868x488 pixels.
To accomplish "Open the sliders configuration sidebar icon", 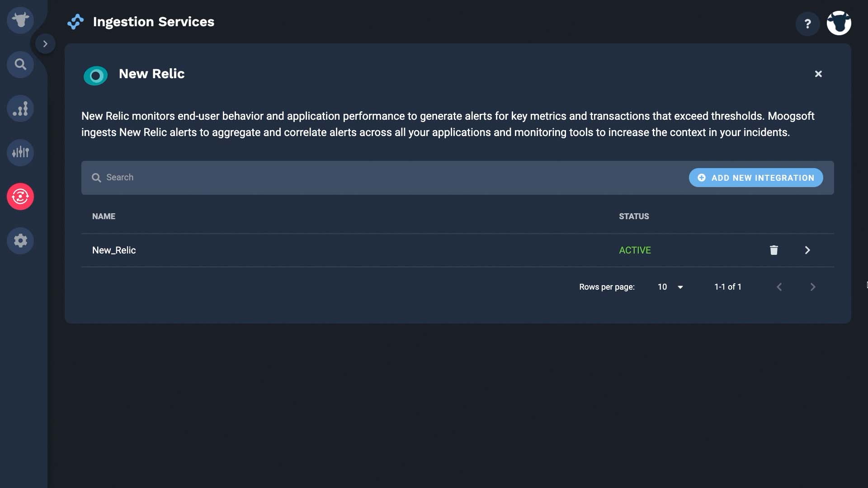I will click(20, 152).
